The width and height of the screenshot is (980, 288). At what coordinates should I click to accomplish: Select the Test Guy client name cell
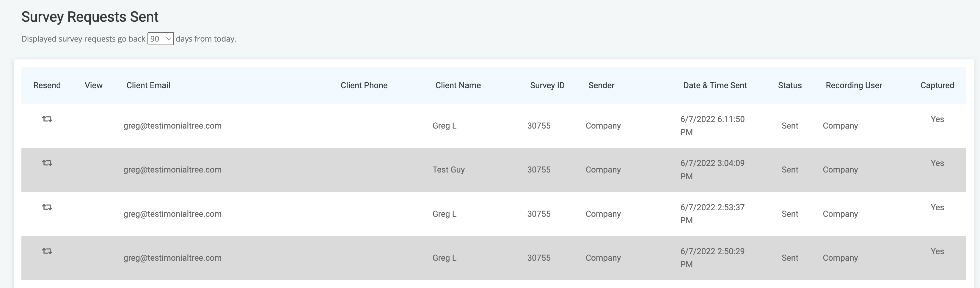tap(448, 170)
